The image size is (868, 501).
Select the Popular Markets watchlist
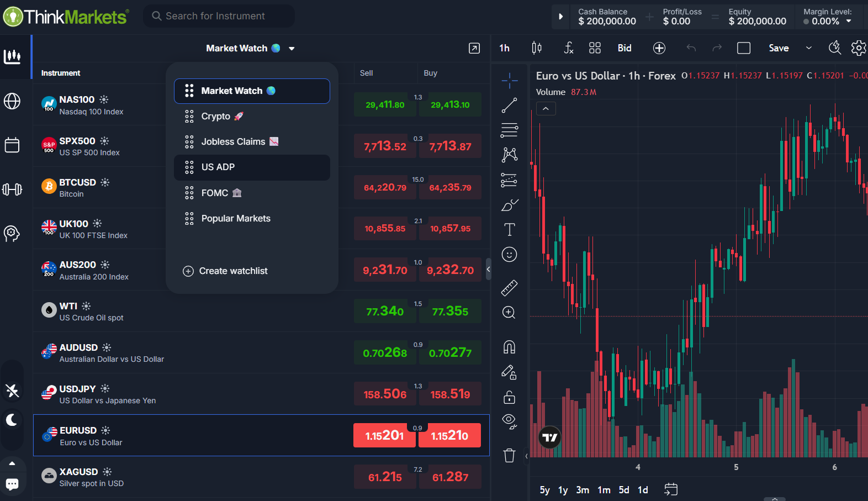(252, 218)
